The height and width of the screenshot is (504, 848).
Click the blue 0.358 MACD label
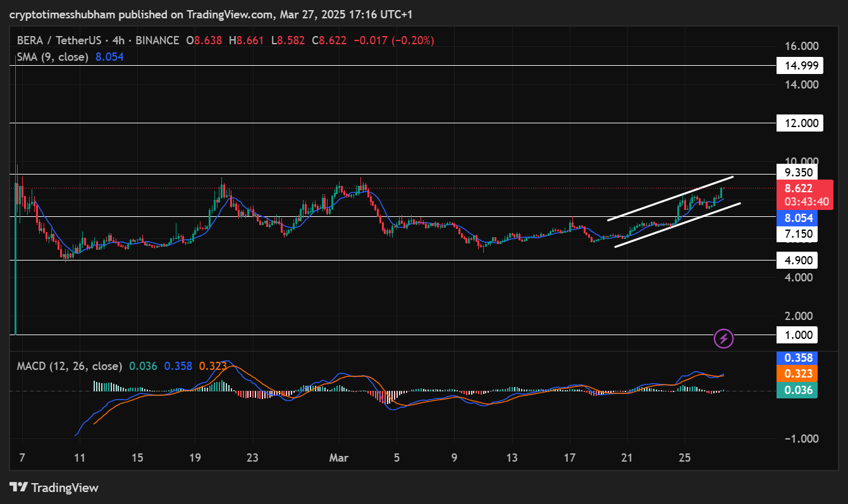(797, 358)
